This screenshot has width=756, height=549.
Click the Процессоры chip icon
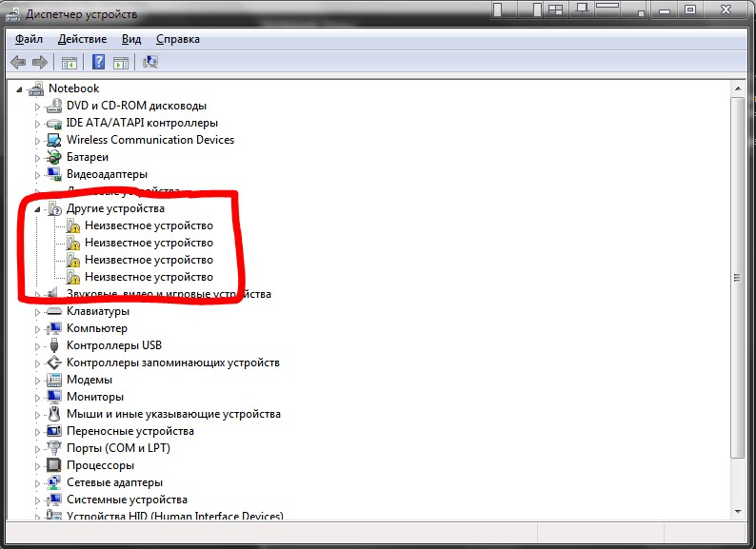click(53, 465)
